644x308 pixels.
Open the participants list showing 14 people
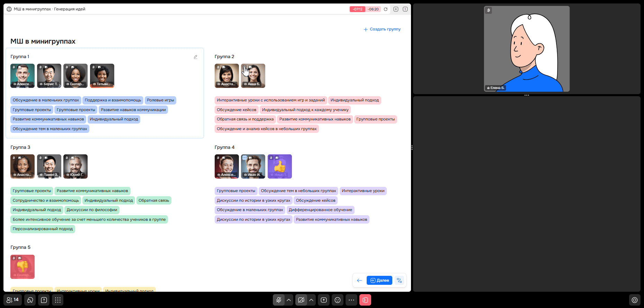[x=13, y=300]
